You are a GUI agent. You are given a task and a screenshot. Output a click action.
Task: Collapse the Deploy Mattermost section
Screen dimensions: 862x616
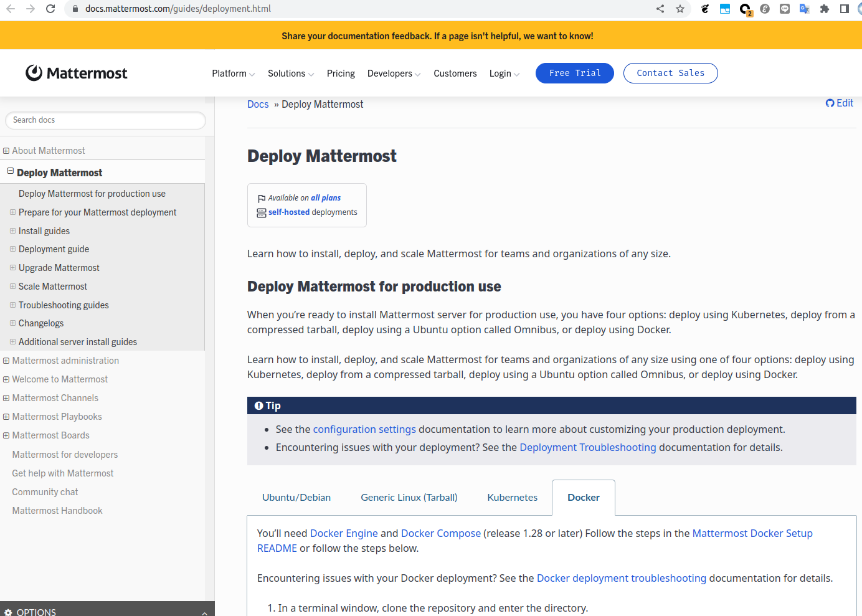tap(9, 169)
